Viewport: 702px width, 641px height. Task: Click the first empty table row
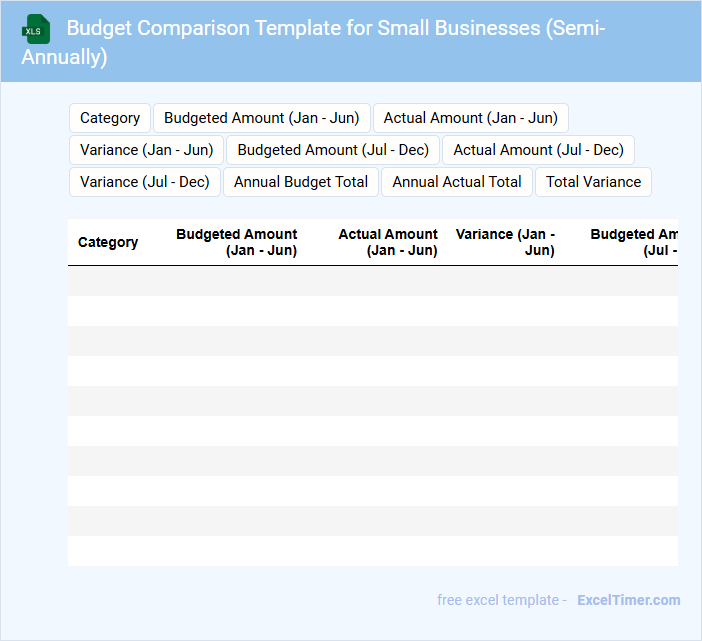pyautogui.click(x=372, y=281)
